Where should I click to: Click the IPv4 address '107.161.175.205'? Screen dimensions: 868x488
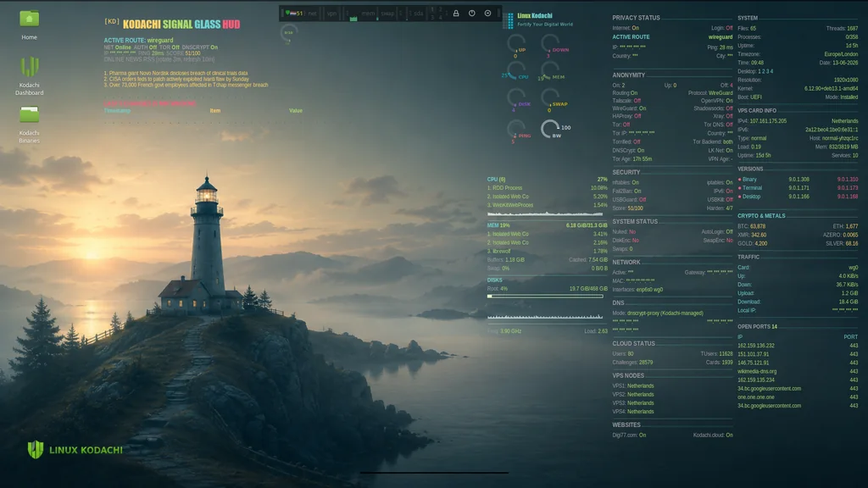(768, 120)
